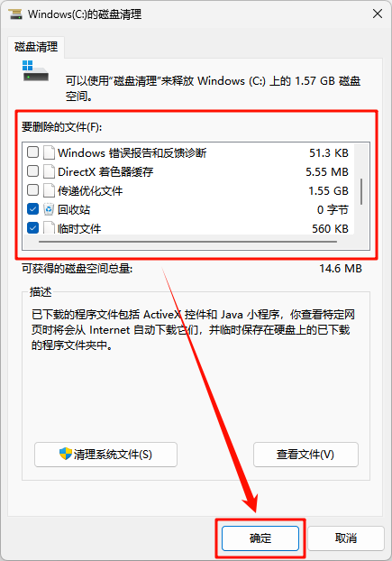Viewport: 392px width, 561px height.
Task: Click the horizontal scrollbar under file list
Action: tap(188, 242)
